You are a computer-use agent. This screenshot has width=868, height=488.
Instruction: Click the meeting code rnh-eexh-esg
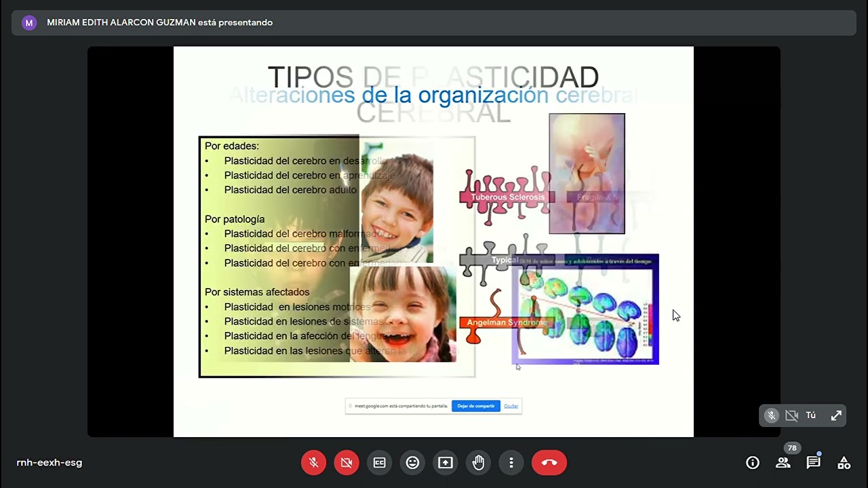pos(50,463)
